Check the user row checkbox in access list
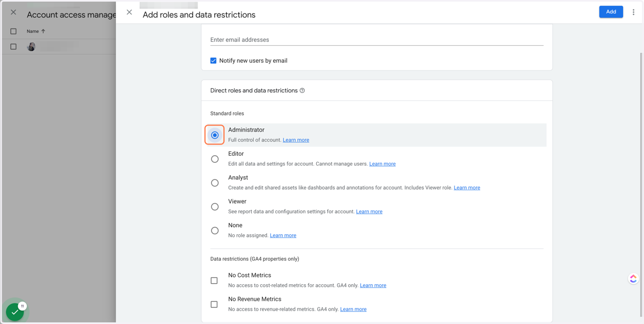This screenshot has height=324, width=644. point(13,47)
